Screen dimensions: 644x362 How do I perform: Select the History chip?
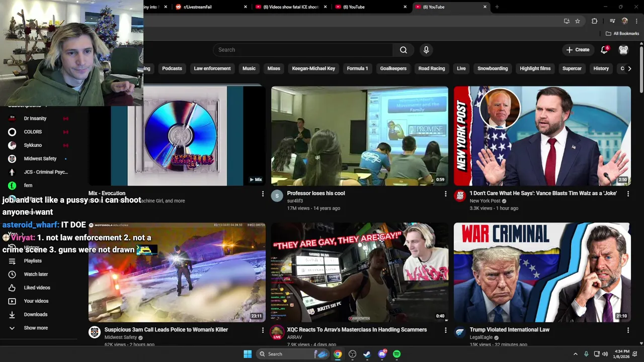601,68
